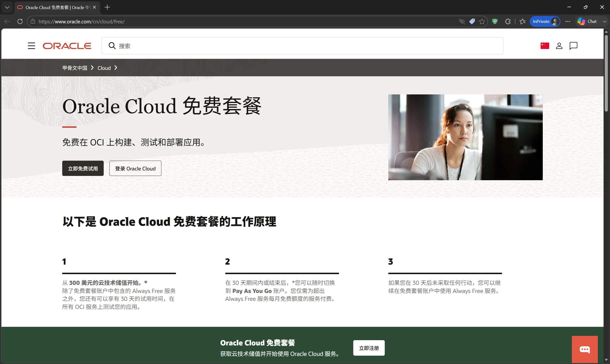Open browser settings ellipsis menu
The height and width of the screenshot is (364, 610).
[568, 21]
